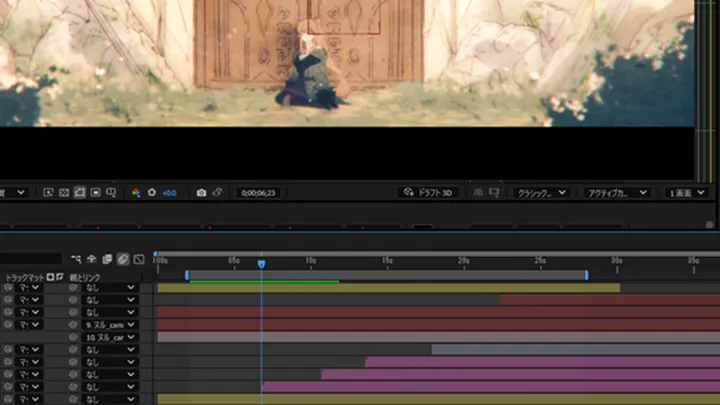Select the top yellow layer bar
Image resolution: width=720 pixels, height=405 pixels.
388,288
